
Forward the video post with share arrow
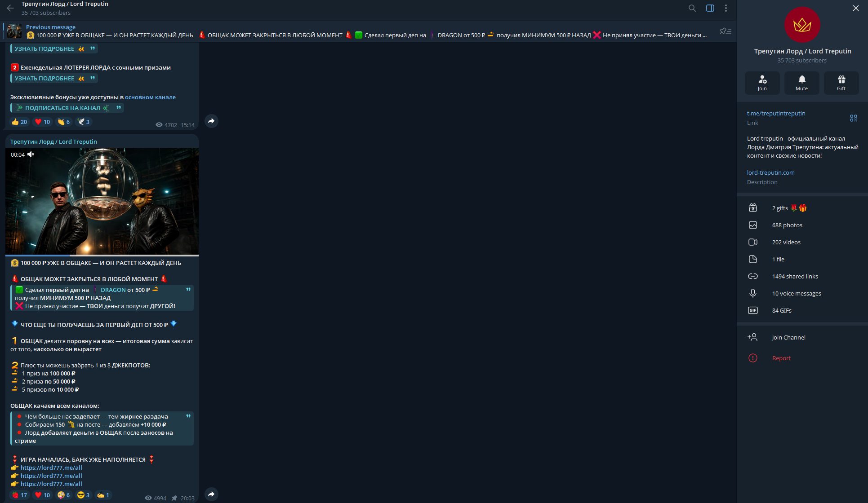click(211, 494)
